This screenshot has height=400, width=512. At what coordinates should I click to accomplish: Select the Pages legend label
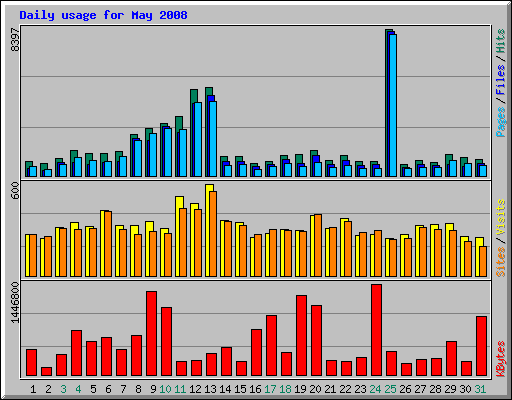click(501, 122)
